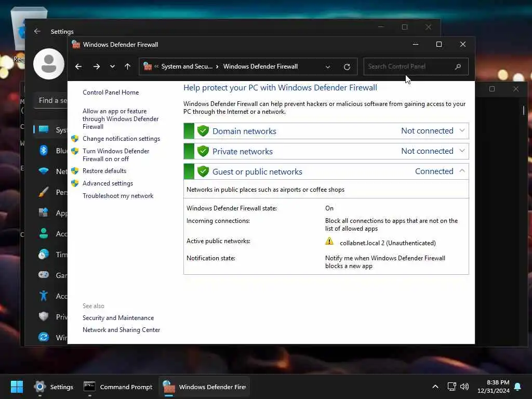Image resolution: width=532 pixels, height=399 pixels.
Task: Open Security and Maintenance link
Action: point(118,318)
